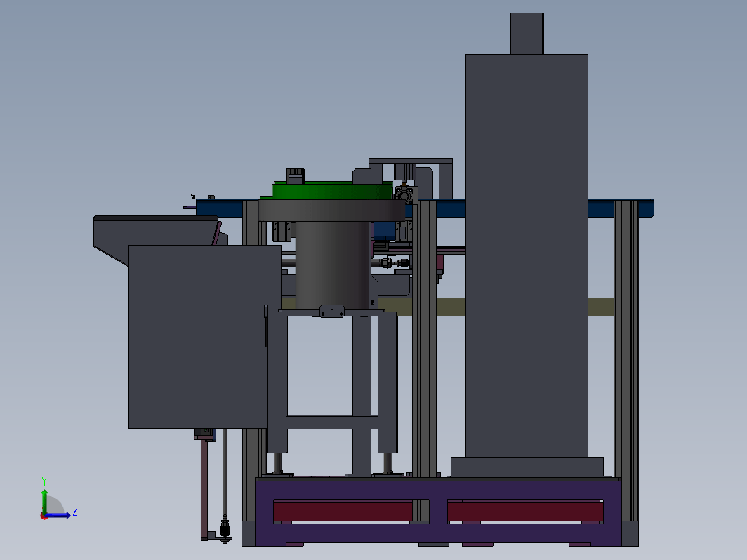Select the green disc on the bowl feeder
747x560 pixels.
click(x=332, y=191)
